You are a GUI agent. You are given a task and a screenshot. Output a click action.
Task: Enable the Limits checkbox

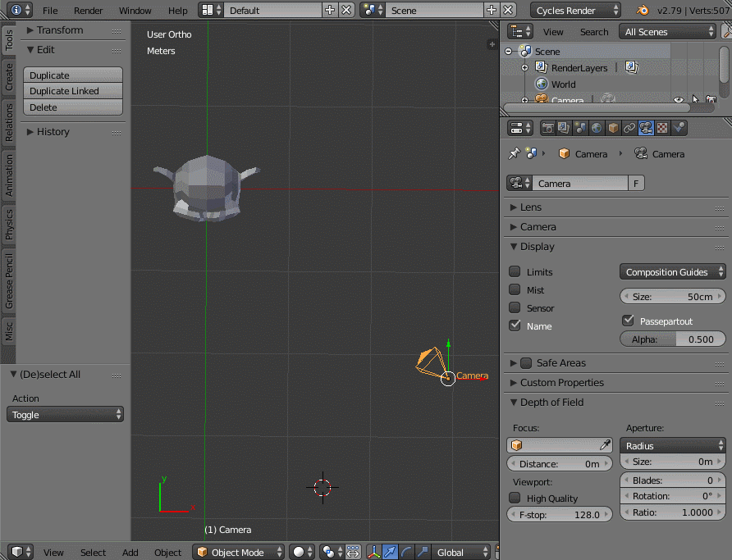[x=513, y=271]
